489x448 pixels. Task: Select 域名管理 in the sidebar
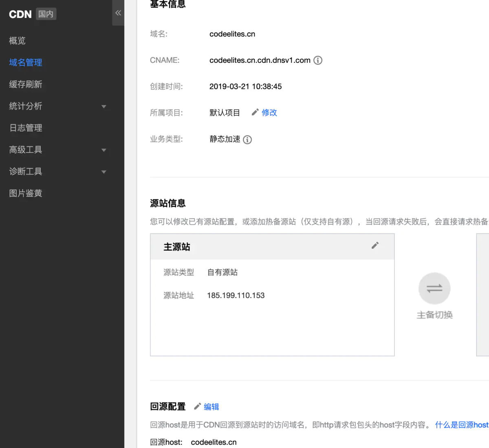[x=26, y=62]
